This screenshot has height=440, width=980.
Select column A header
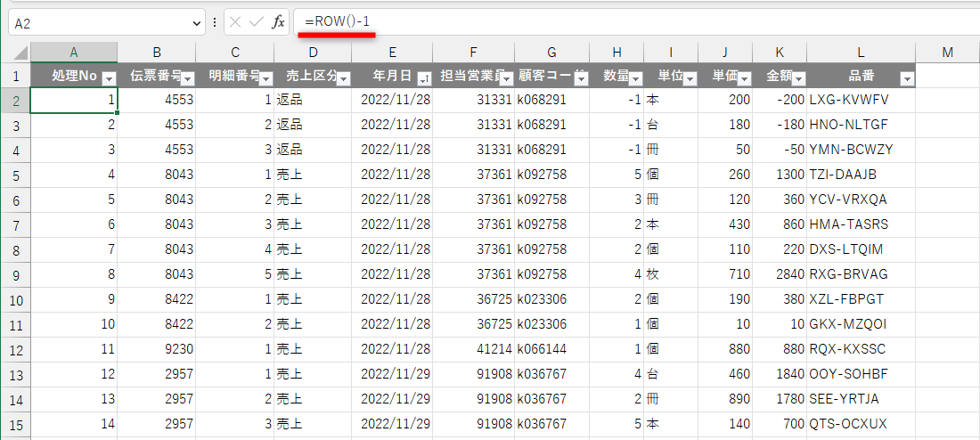(74, 53)
